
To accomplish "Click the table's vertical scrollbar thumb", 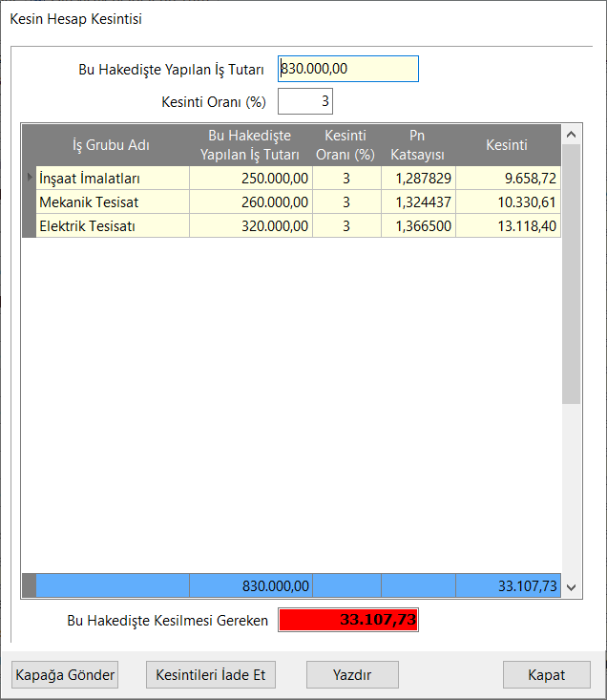I will (x=572, y=274).
